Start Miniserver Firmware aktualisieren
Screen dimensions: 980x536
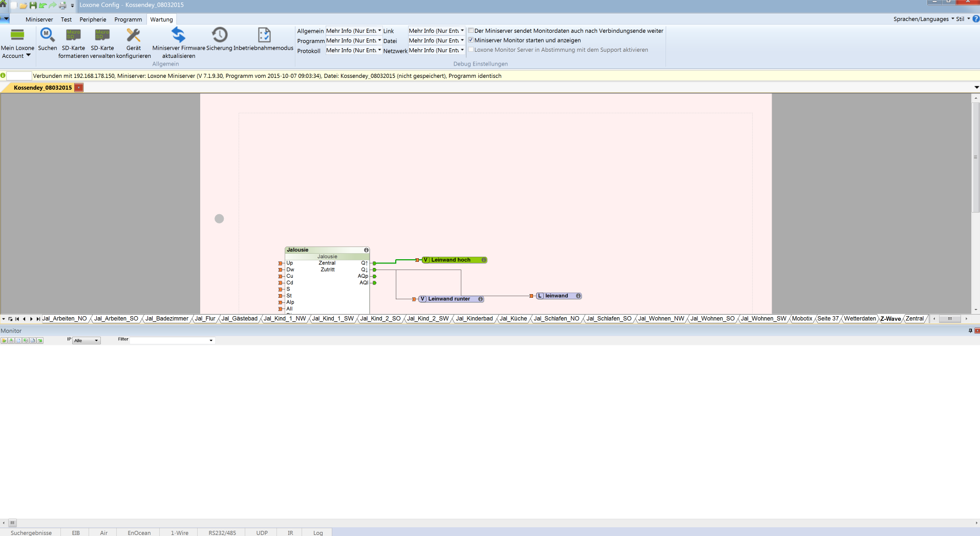[178, 35]
